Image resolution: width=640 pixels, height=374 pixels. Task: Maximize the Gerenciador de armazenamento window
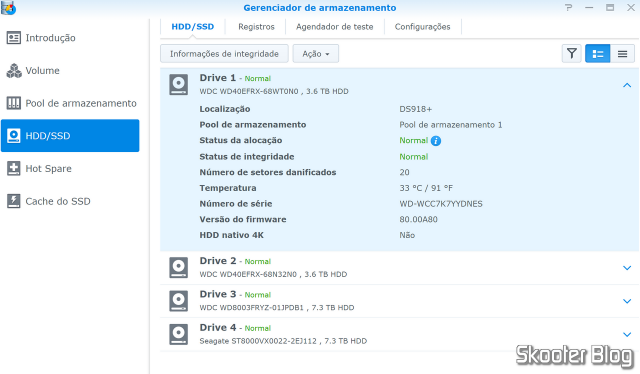(x=610, y=7)
